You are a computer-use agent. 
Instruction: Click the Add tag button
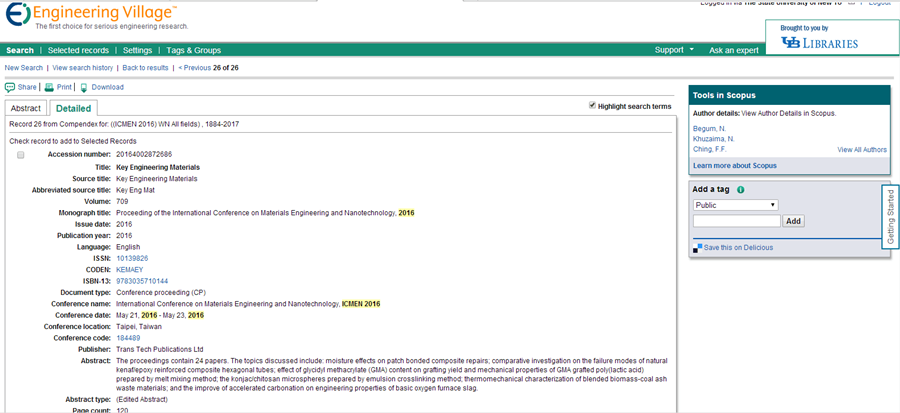click(x=793, y=221)
